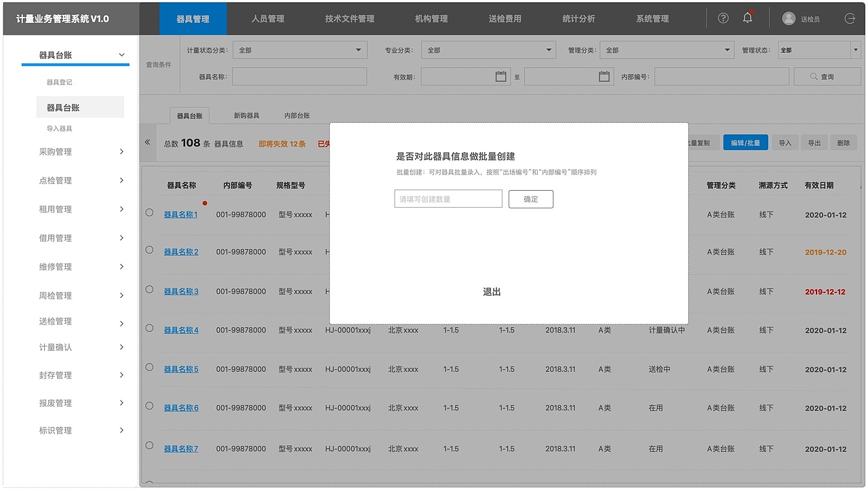Click 退出 to close the dialog

click(x=492, y=292)
